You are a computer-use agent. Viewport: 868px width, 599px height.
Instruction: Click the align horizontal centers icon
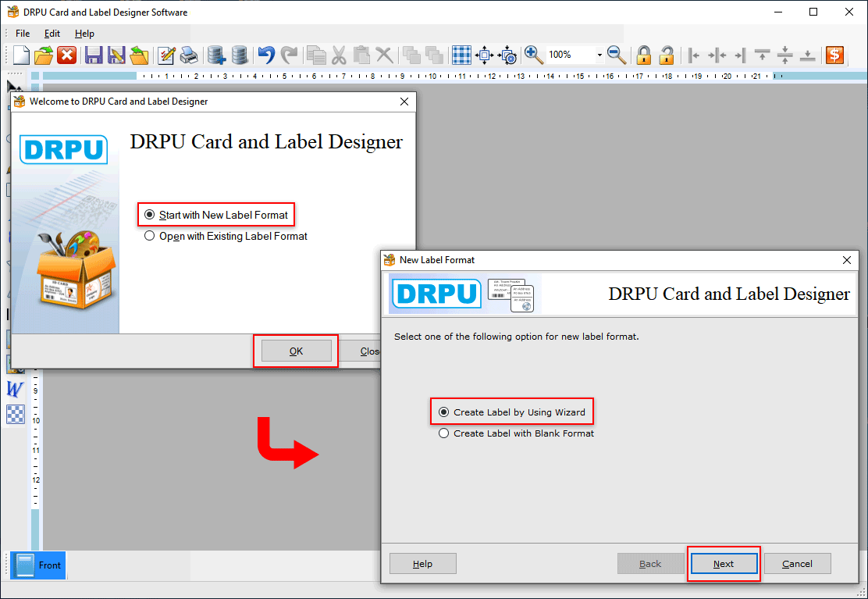point(717,55)
